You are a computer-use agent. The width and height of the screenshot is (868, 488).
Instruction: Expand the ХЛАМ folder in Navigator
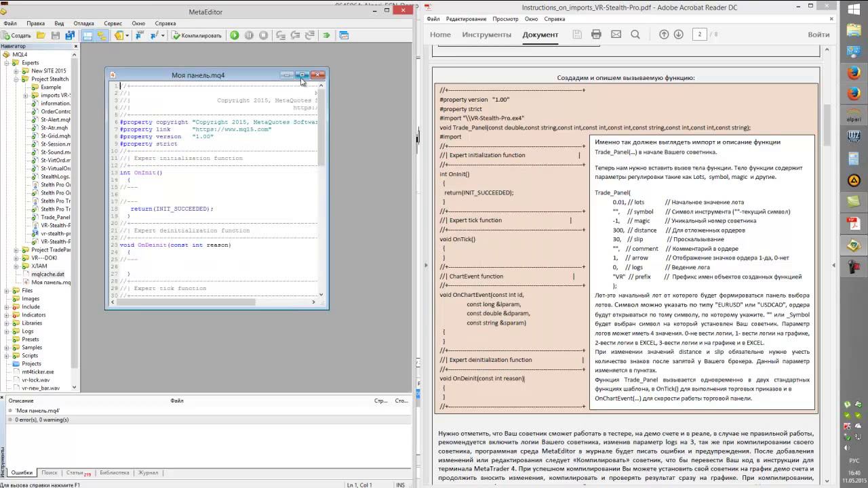[x=16, y=266]
